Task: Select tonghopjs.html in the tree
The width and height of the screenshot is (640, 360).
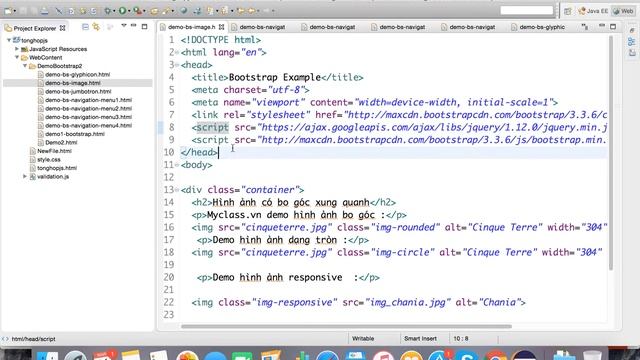Action: click(57, 168)
